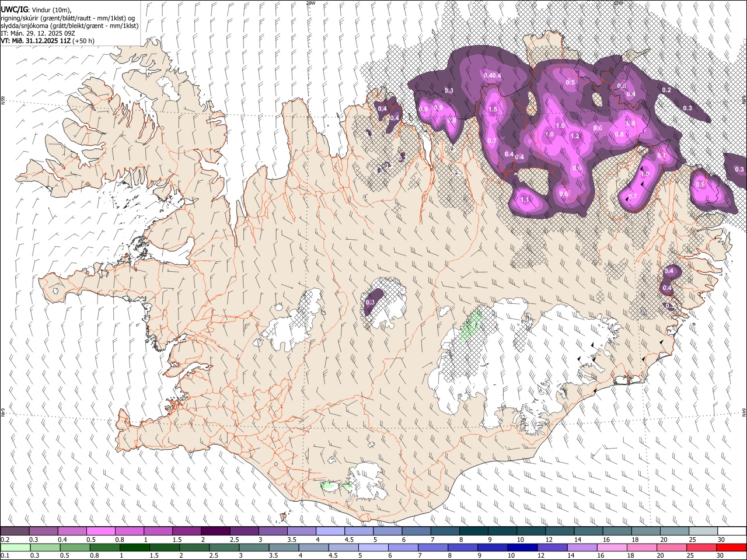747x560 pixels.
Task: Select the periwinkle 5–6 rain legend swatch
Action: click(373, 547)
